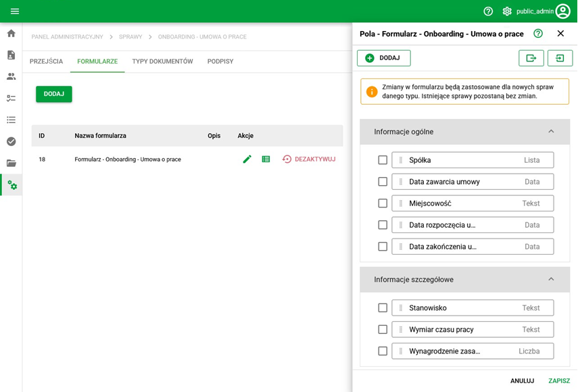Switch to the Przejścia tab

46,62
